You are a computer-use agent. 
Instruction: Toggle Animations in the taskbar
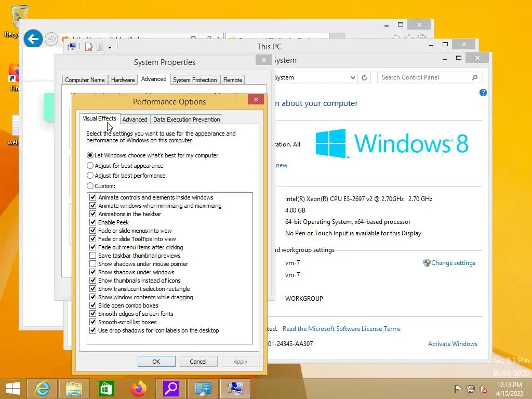(x=92, y=214)
